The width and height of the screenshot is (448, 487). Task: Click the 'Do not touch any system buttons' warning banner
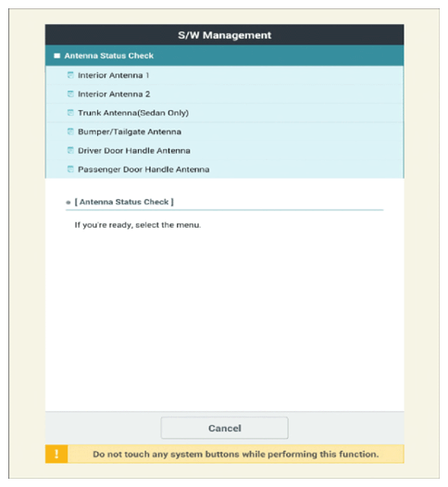click(x=225, y=454)
